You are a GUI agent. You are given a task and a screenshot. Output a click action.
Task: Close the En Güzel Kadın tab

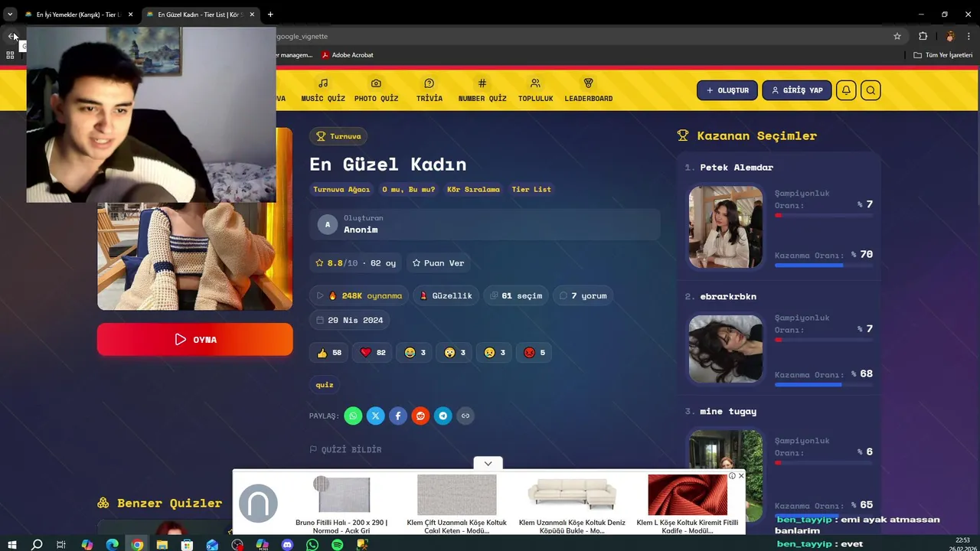pyautogui.click(x=252, y=15)
